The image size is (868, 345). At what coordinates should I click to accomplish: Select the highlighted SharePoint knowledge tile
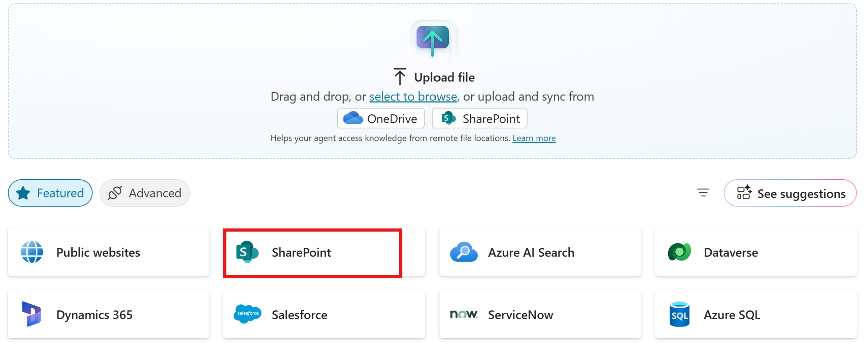(x=312, y=252)
